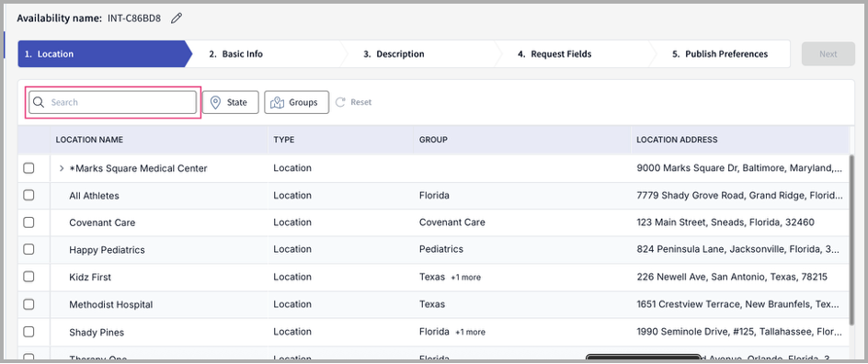Click the 123 Main Street address
The image size is (868, 364).
click(x=725, y=222)
